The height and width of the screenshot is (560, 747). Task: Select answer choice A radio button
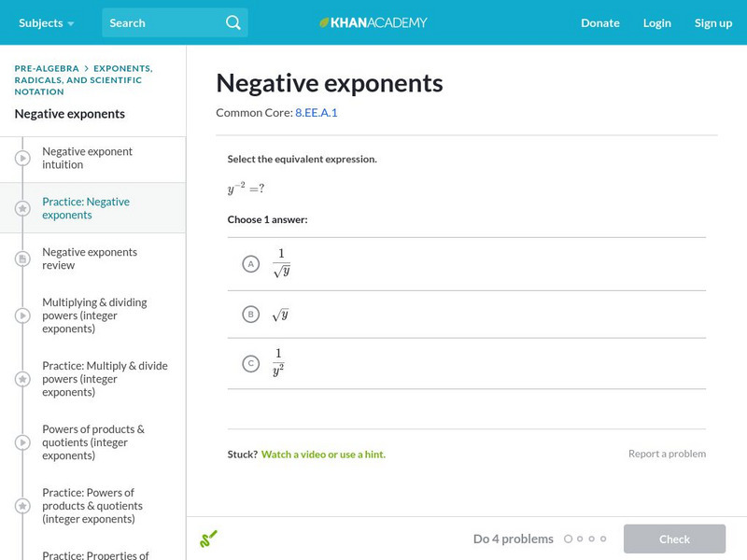(250, 264)
